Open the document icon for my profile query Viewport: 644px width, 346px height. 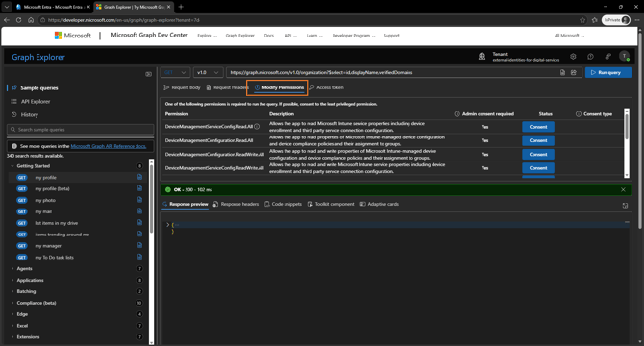(x=139, y=177)
